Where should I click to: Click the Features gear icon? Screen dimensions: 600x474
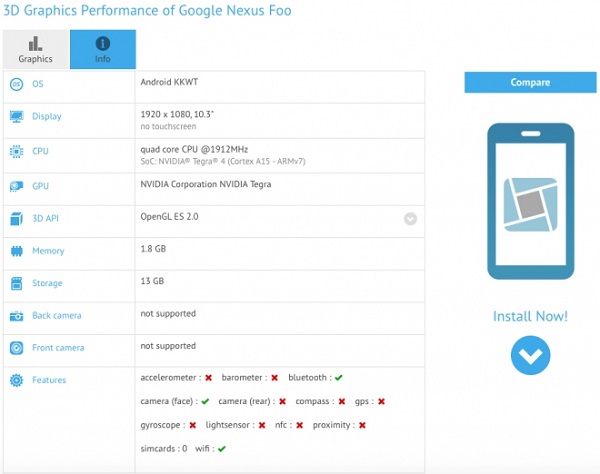[16, 380]
